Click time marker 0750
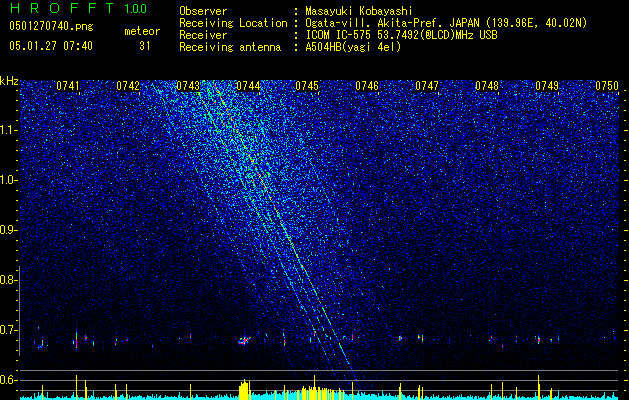 click(607, 86)
